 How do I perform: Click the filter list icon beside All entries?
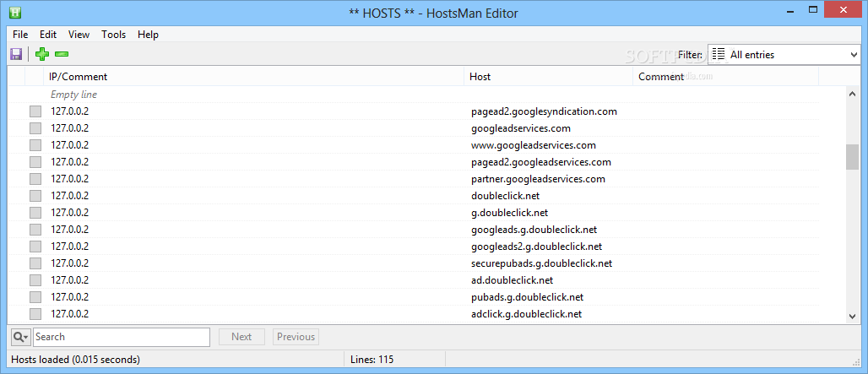[719, 54]
